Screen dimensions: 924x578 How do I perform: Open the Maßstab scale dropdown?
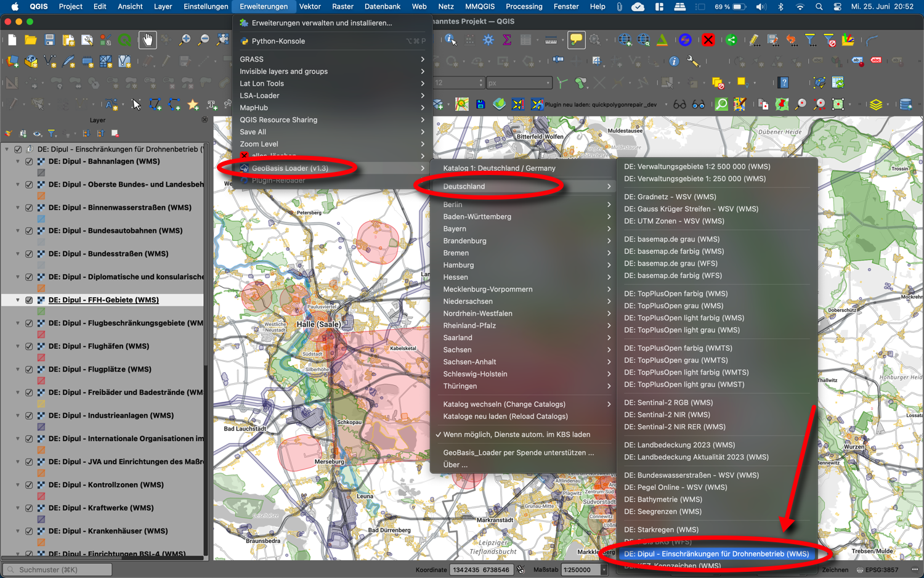(x=604, y=570)
